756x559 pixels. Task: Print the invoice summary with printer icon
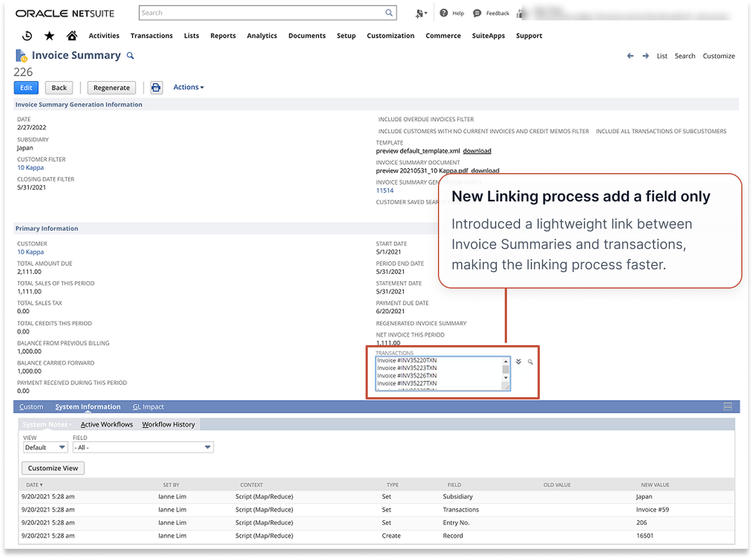click(x=156, y=88)
